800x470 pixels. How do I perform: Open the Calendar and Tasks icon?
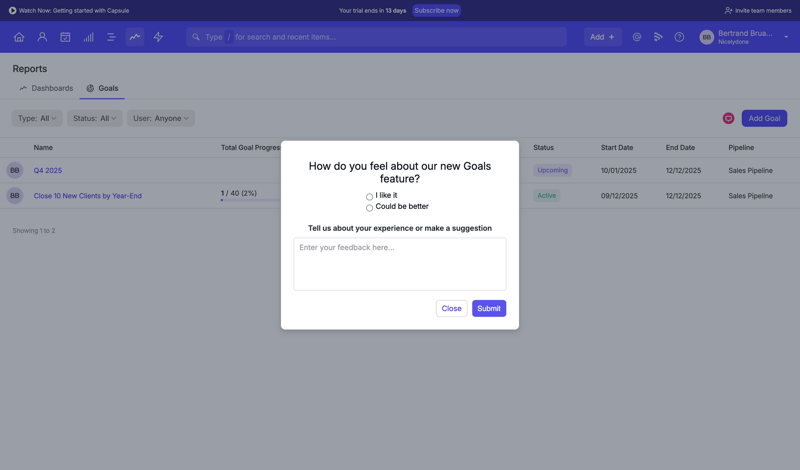click(65, 37)
